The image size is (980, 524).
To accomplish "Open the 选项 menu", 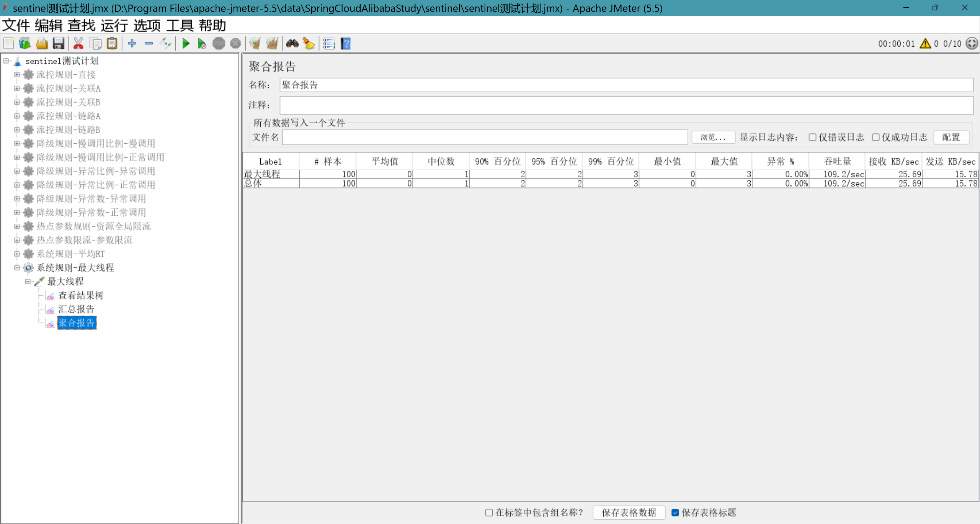I will tap(147, 26).
